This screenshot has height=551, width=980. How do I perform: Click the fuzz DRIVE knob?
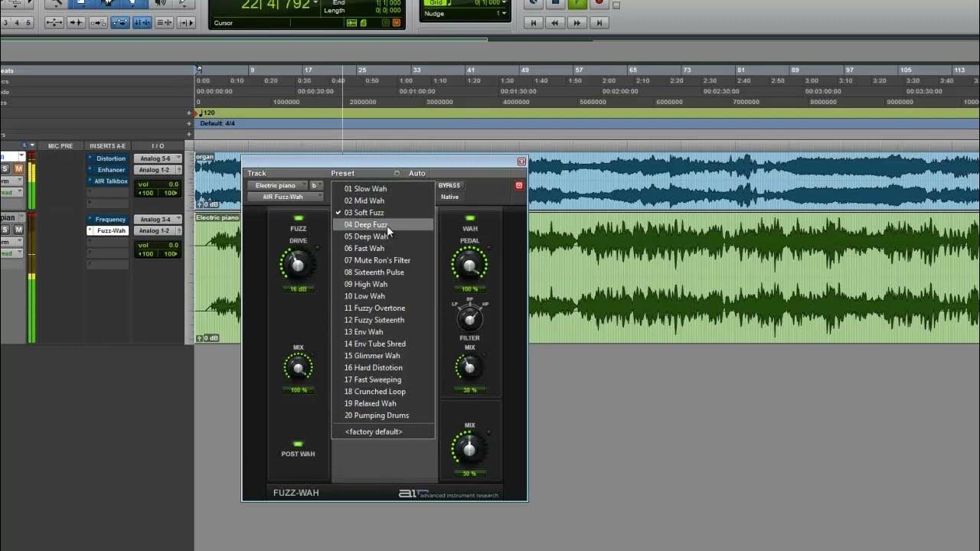click(298, 265)
